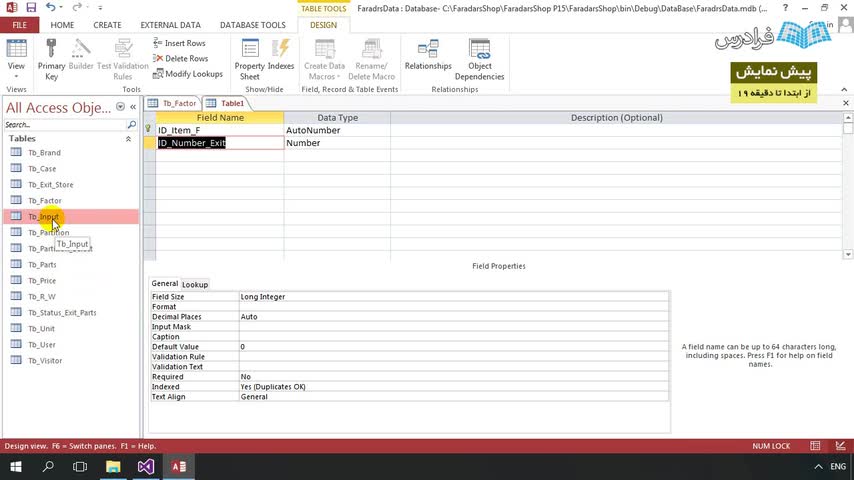Image resolution: width=854 pixels, height=480 pixels.
Task: Open the Windows Start menu
Action: pos(16,467)
